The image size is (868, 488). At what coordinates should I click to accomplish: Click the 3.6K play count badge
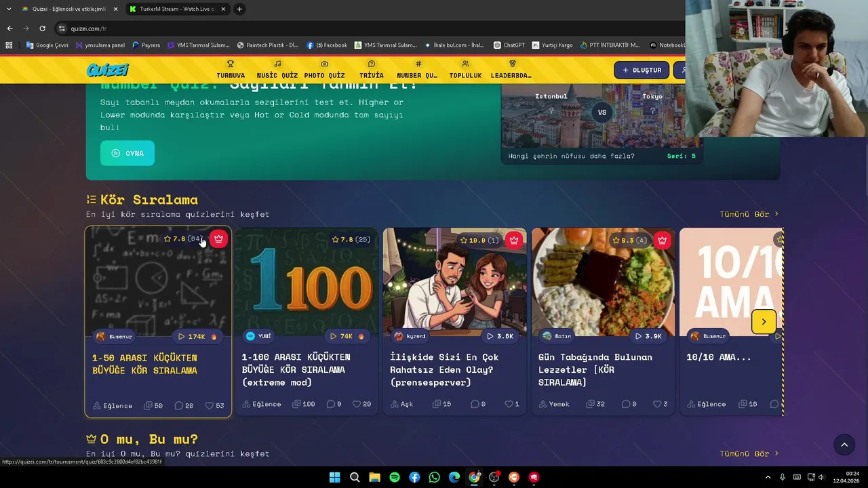pos(500,336)
